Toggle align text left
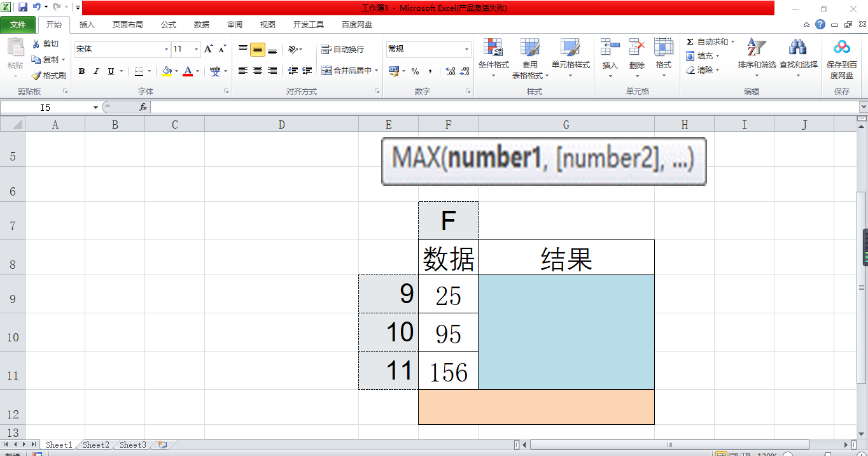This screenshot has width=868, height=456. point(243,71)
